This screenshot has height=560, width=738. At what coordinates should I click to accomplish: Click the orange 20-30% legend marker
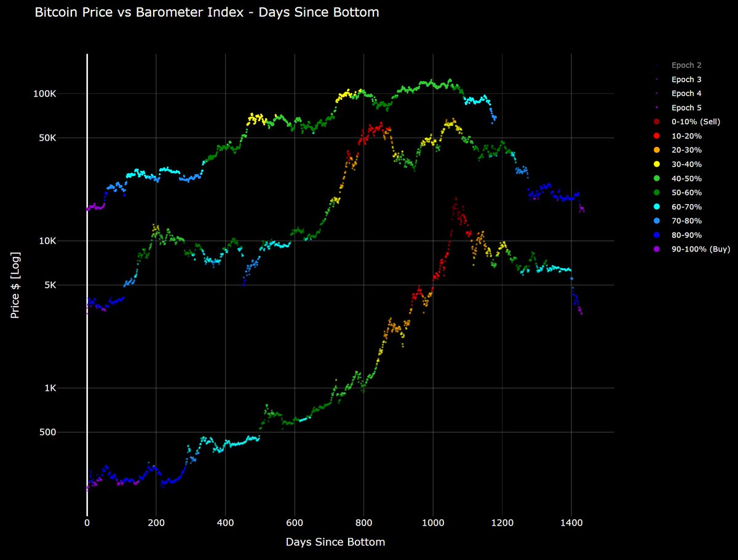657,150
